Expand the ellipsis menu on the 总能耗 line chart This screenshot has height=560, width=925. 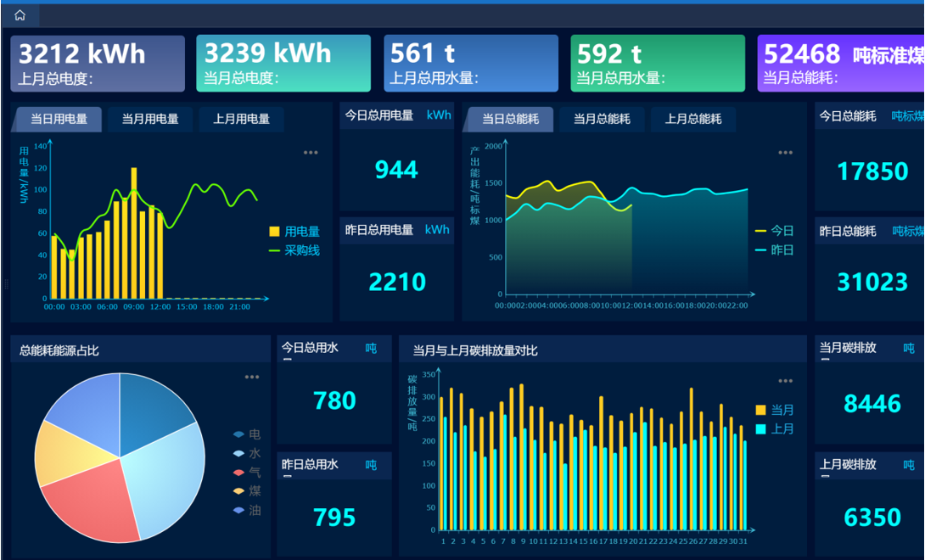(786, 153)
